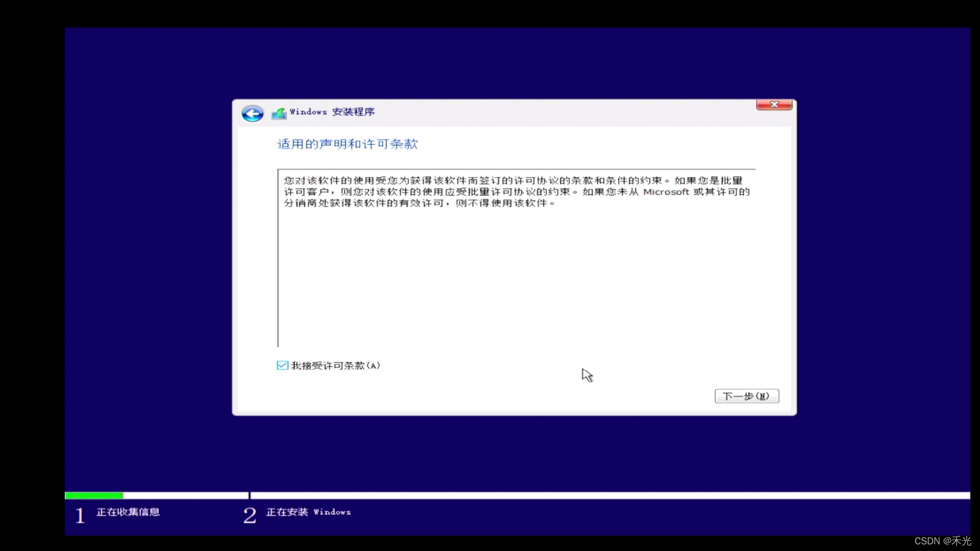Click step 2 正在安装 Windows label
This screenshot has height=551, width=980.
(308, 512)
